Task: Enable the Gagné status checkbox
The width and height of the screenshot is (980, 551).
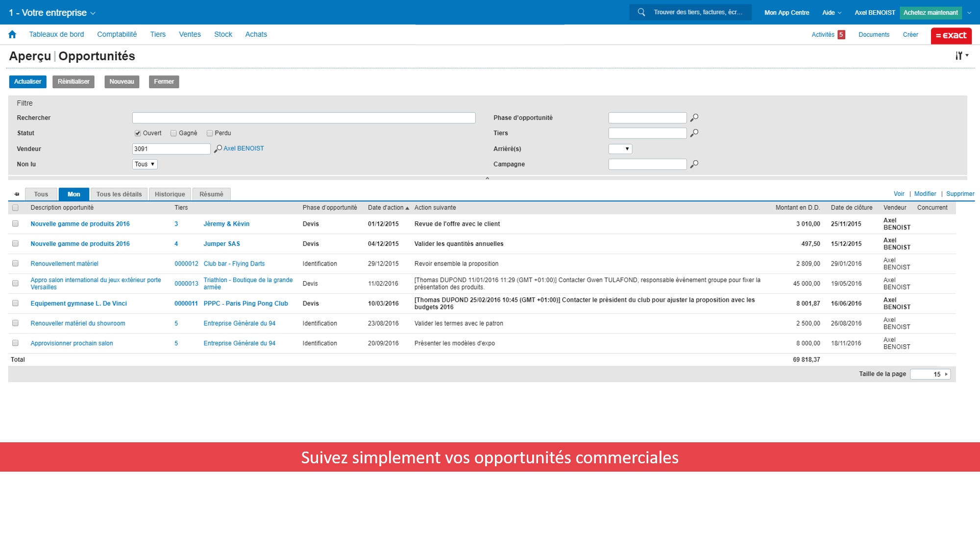Action: point(174,133)
